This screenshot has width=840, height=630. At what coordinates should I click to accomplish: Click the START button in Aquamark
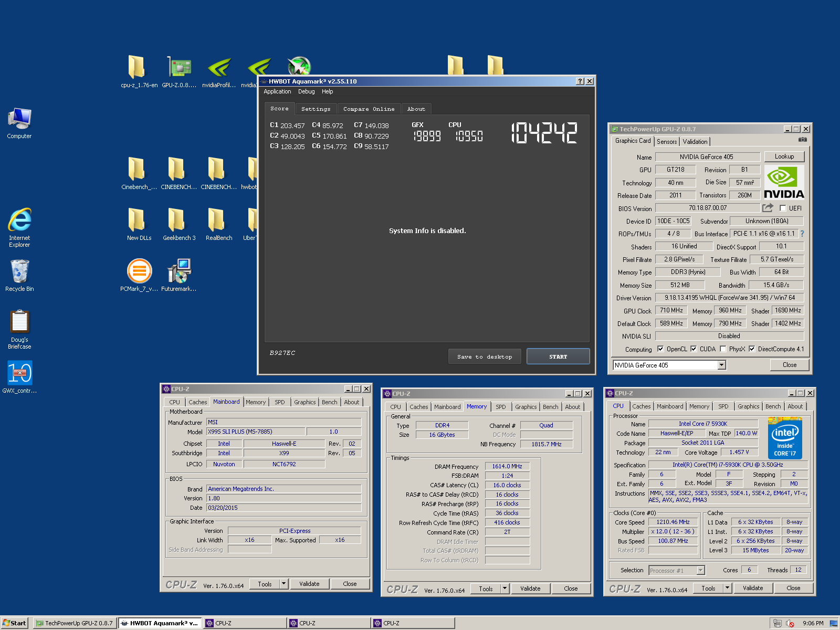558,356
